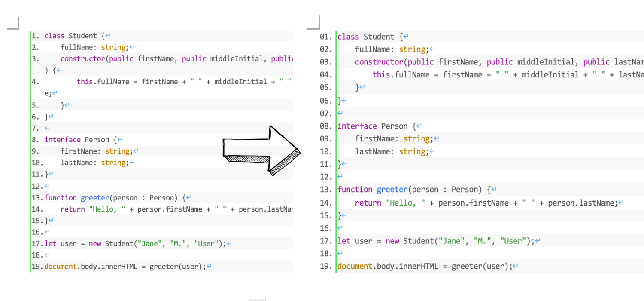Click line number '7.' of unpadded listing
The width and height of the screenshot is (644, 301).
36,128
